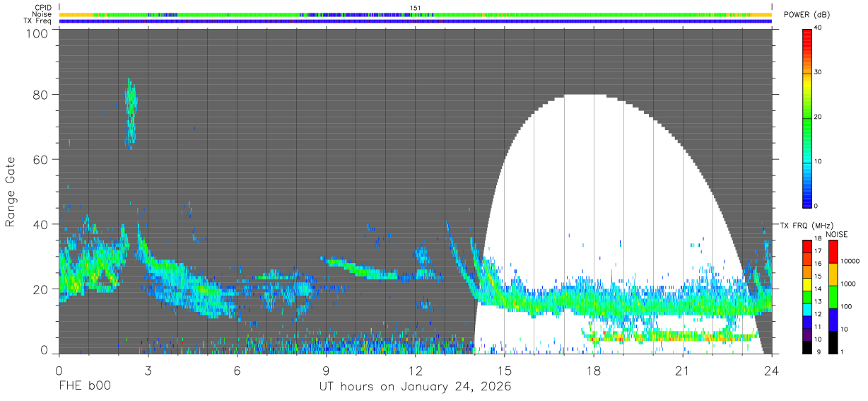This screenshot has width=868, height=401.
Task: Click the x-axis tick label '12'
Action: (x=415, y=370)
